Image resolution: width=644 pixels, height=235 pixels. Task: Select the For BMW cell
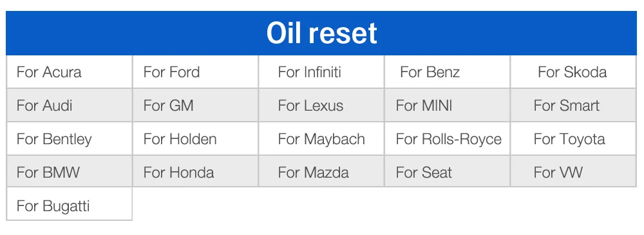[x=70, y=172]
